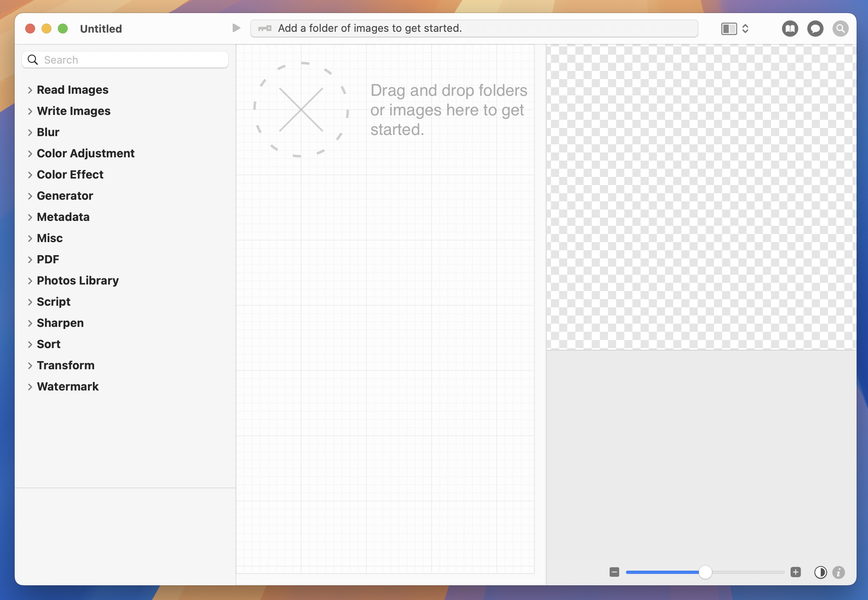Expand the Watermark section

pyautogui.click(x=68, y=386)
